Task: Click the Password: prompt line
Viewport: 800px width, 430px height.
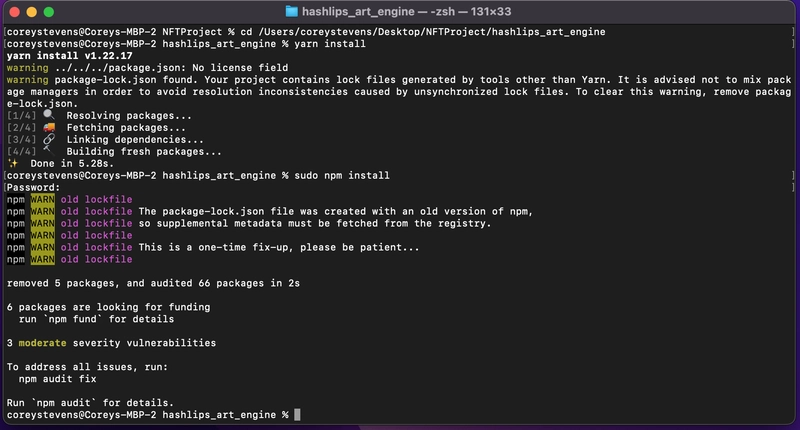Action: pyautogui.click(x=33, y=187)
